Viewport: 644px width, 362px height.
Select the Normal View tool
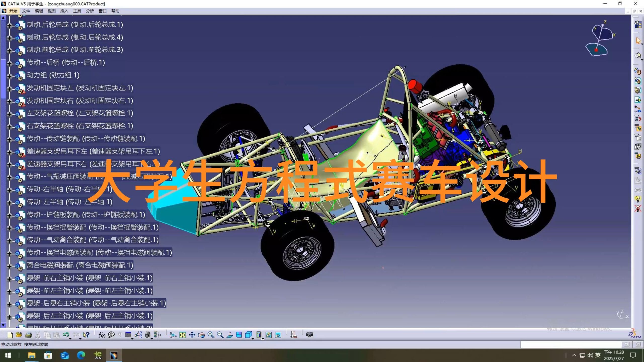pos(230,335)
